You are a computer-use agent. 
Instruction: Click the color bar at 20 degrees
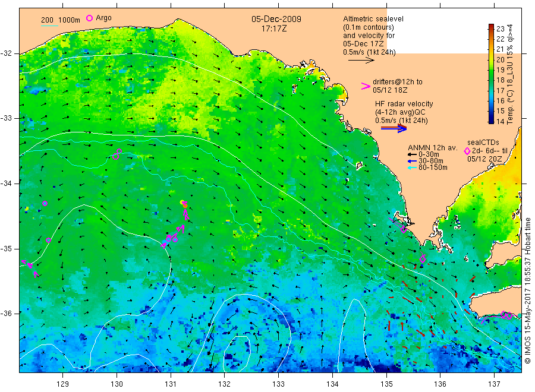click(x=492, y=59)
